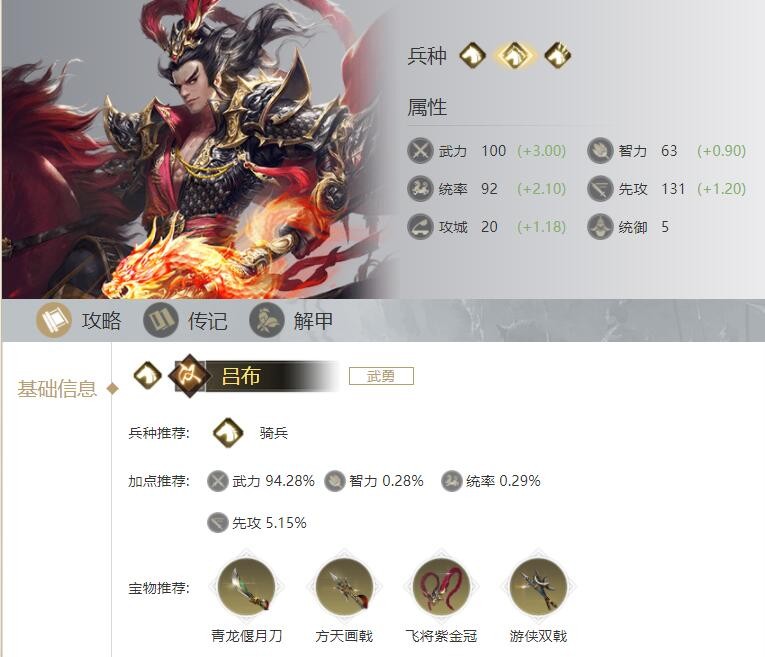765x657 pixels.
Task: Click the 武勇 tag button
Action: tap(381, 376)
